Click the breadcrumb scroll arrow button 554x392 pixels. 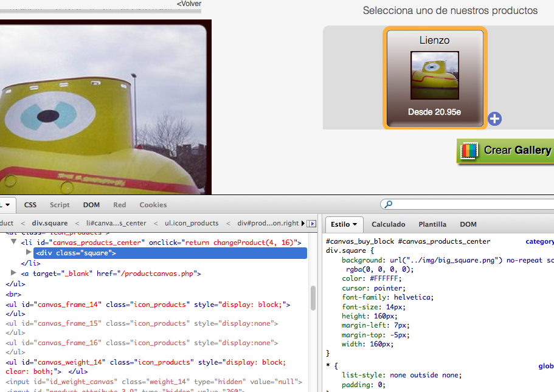click(303, 224)
